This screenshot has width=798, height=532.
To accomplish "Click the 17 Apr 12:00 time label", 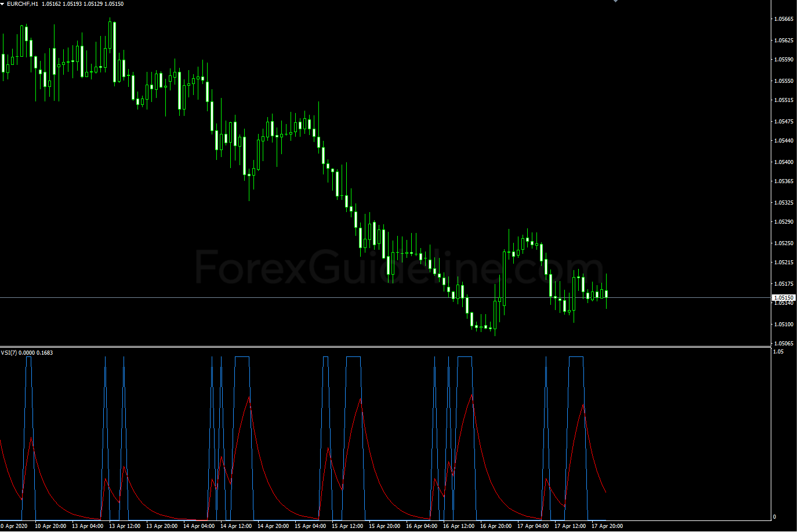I will (x=570, y=526).
